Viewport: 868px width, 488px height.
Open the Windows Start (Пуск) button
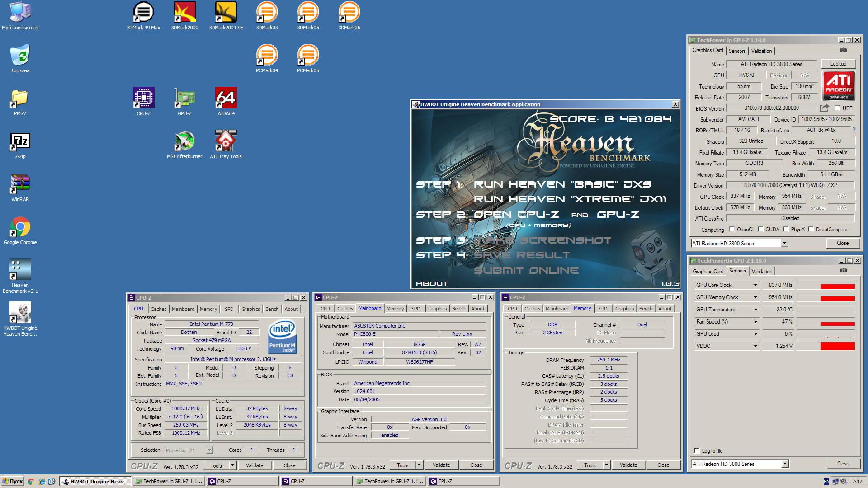point(12,481)
